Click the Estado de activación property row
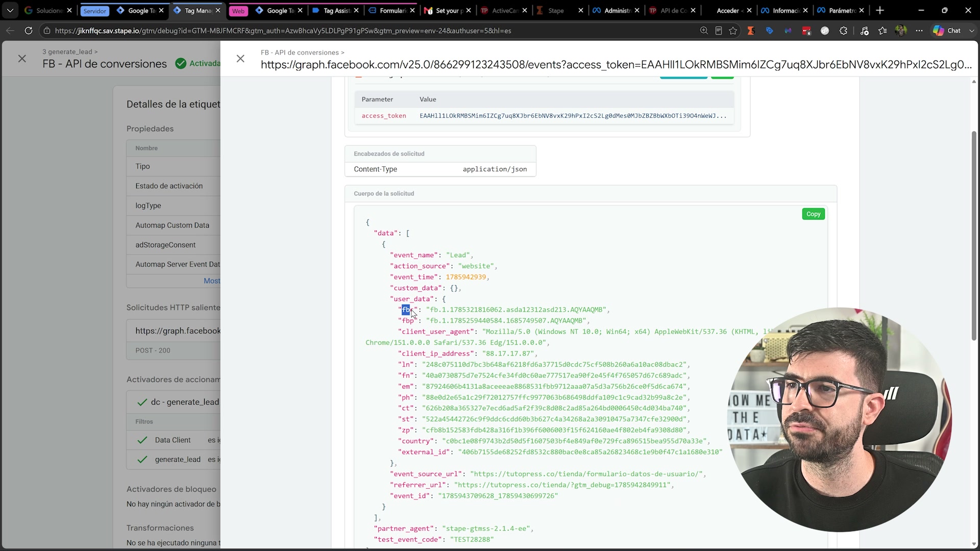Image resolution: width=980 pixels, height=551 pixels. pos(174,186)
